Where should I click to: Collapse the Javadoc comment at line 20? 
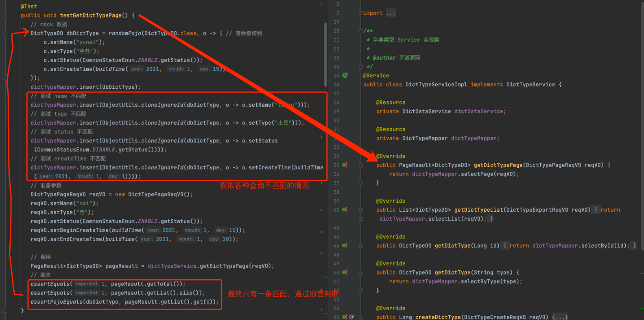360,31
